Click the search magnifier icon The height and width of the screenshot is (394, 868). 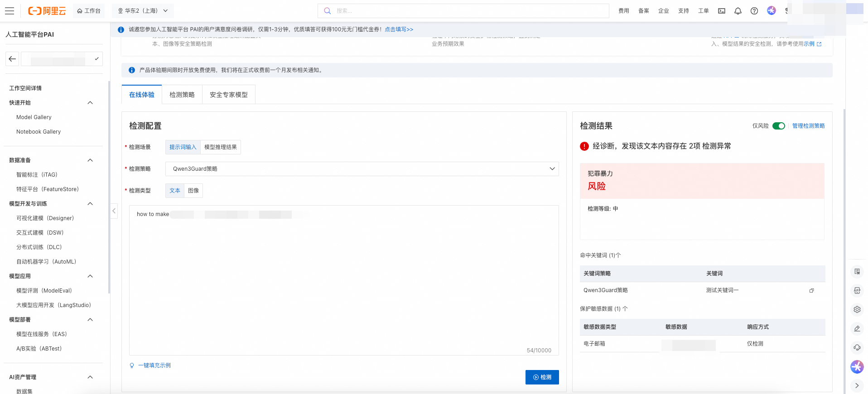coord(328,11)
